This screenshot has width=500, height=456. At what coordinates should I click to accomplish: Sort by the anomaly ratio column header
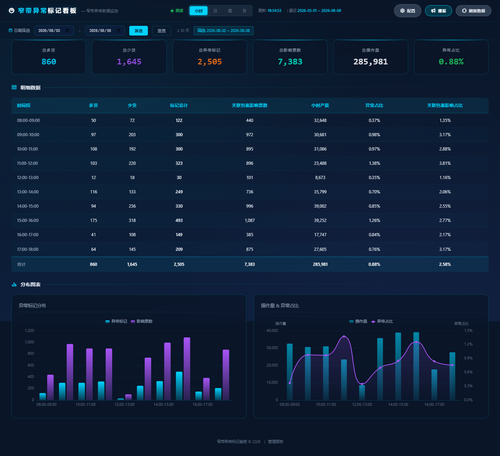[x=374, y=105]
